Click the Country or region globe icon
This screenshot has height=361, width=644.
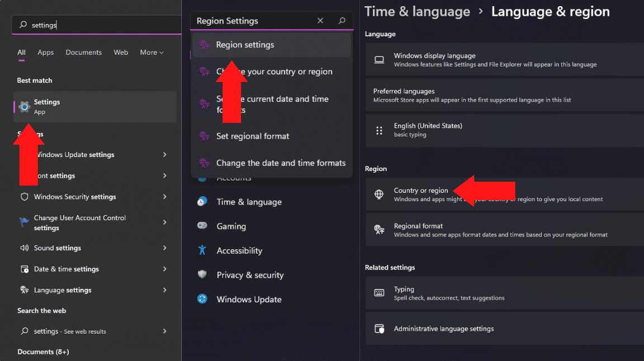click(379, 194)
